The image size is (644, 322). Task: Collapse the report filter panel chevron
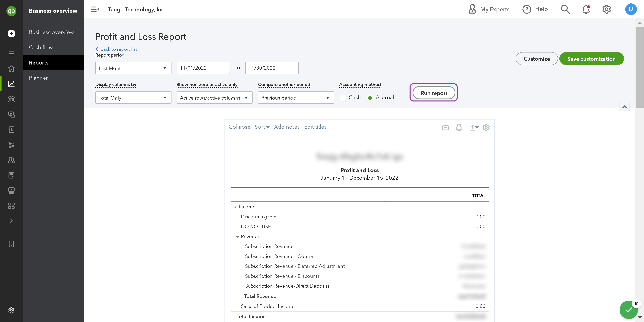(x=625, y=107)
